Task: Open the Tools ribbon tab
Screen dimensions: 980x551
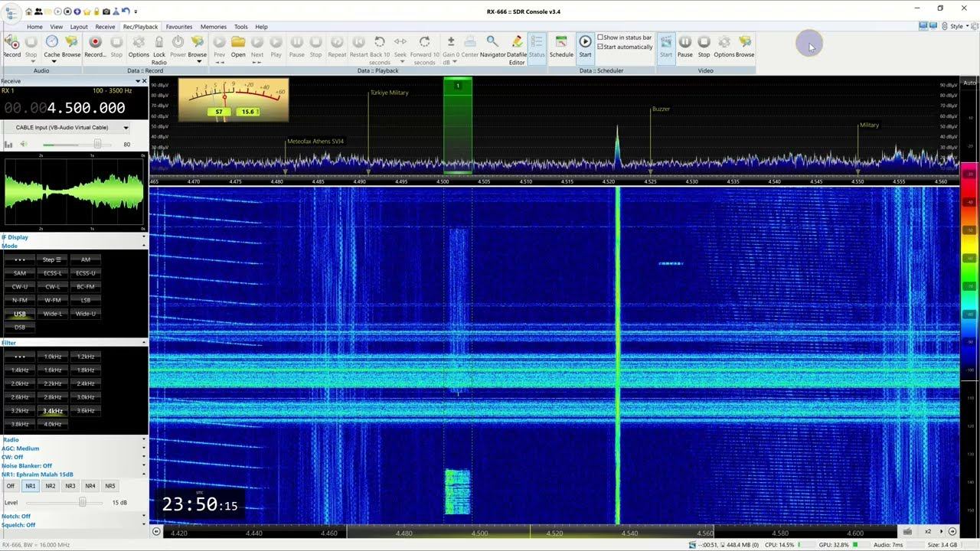Action: point(241,27)
